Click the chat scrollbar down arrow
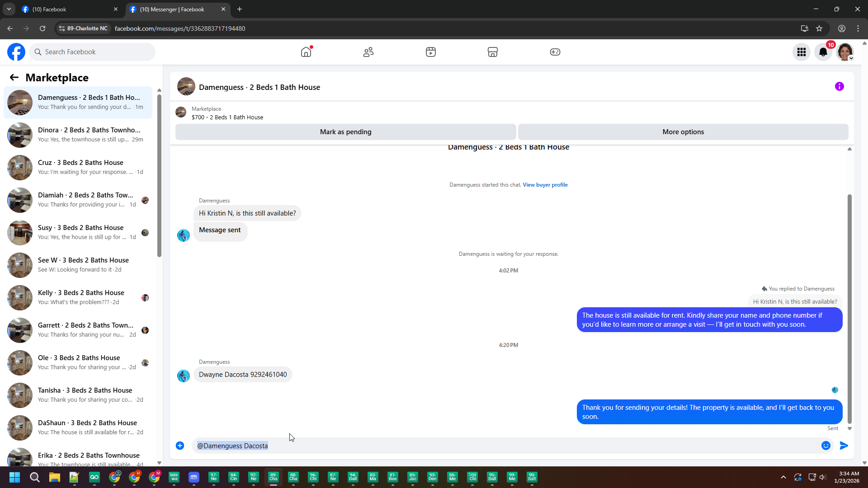The width and height of the screenshot is (868, 488). point(849,428)
